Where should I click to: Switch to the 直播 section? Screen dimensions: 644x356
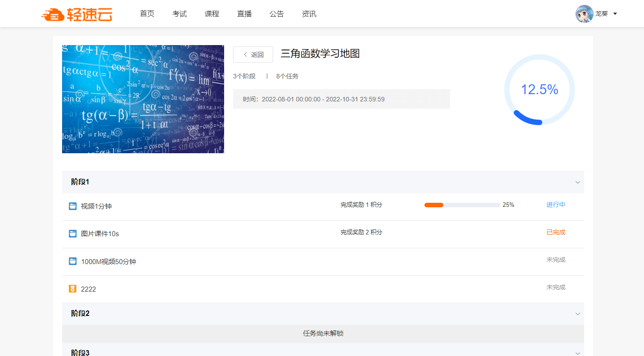(244, 14)
